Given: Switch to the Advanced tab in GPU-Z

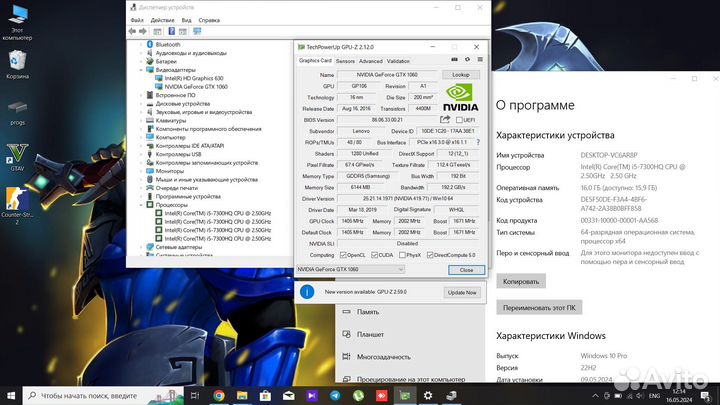Looking at the screenshot, I should pos(371,61).
